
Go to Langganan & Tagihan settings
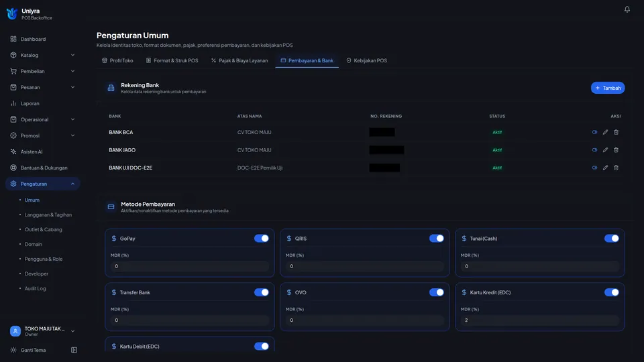pos(48,215)
